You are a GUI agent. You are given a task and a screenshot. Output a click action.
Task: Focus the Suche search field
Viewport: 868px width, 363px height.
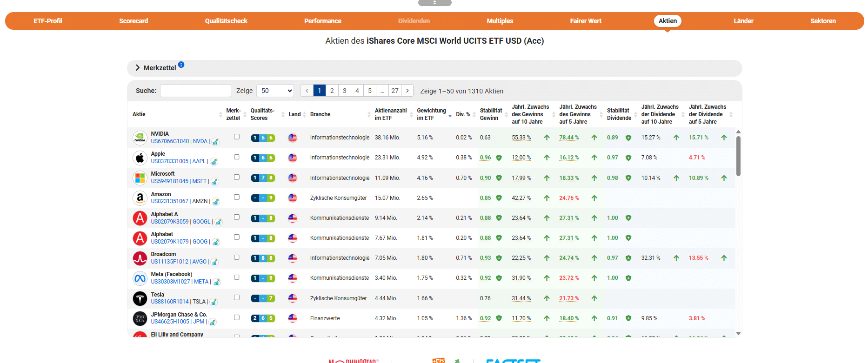[195, 91]
